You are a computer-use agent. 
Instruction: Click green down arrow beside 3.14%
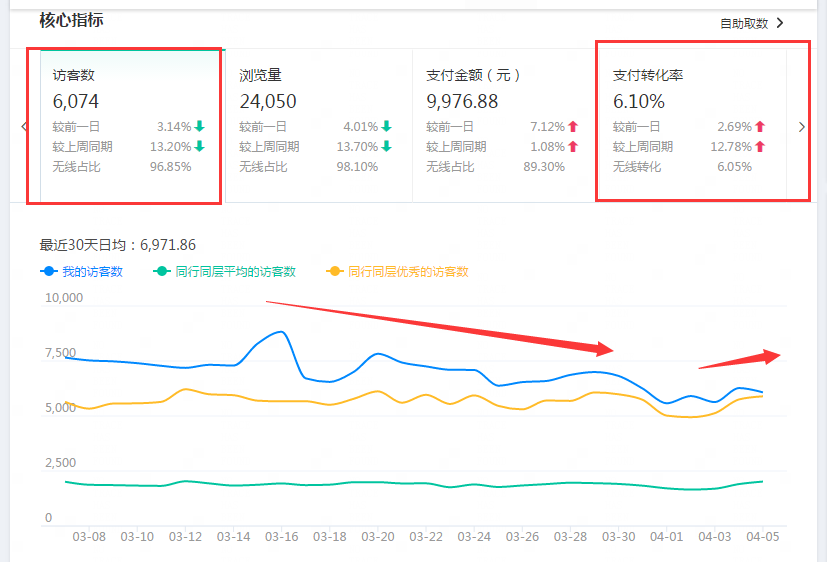point(199,126)
